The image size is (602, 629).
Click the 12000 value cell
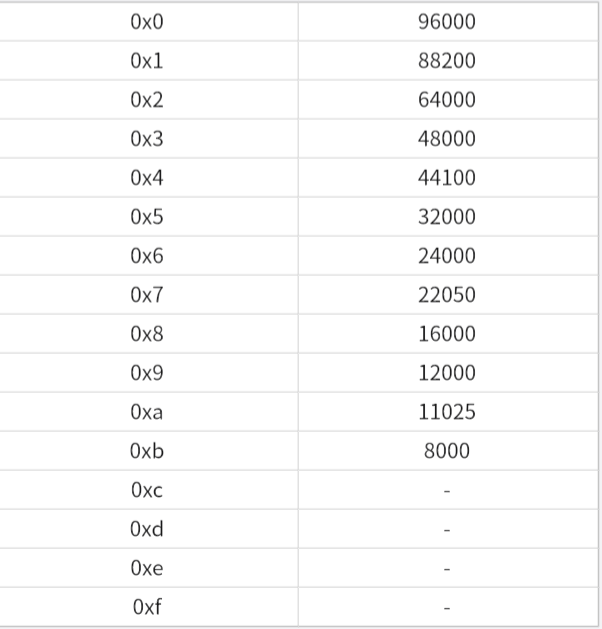(x=446, y=373)
